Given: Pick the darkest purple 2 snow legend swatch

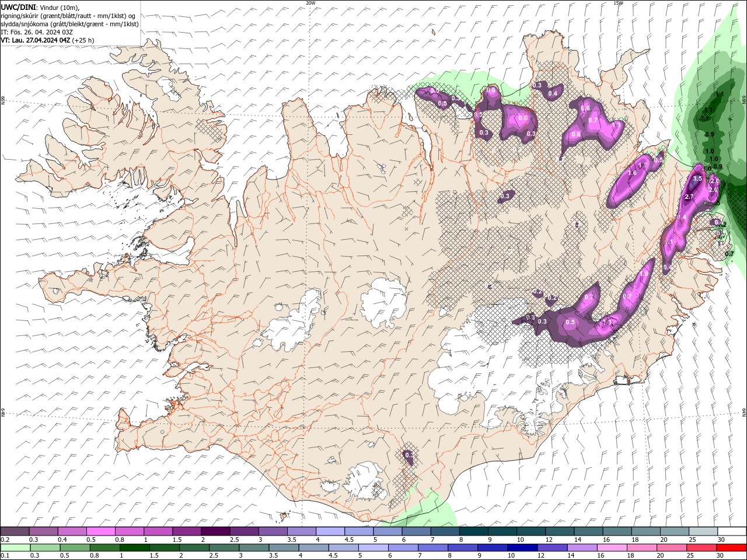Looking at the screenshot, I should [215, 531].
